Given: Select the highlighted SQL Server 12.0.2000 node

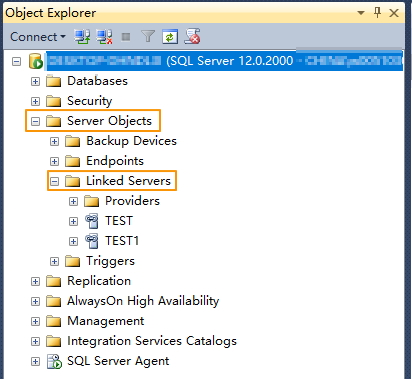Looking at the screenshot, I should pyautogui.click(x=224, y=61).
